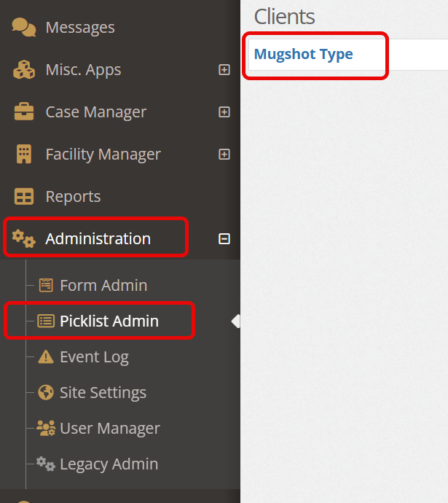Click the User Manager people icon
This screenshot has height=503, width=448.
point(46,428)
